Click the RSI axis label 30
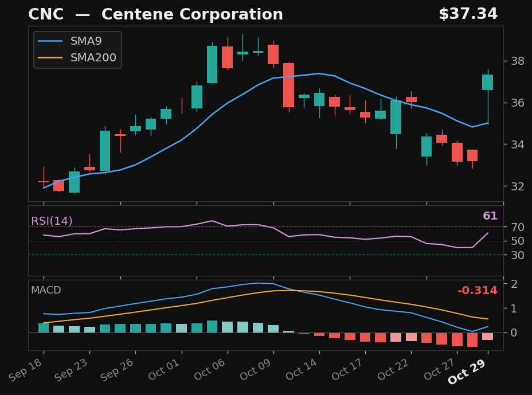Image resolution: width=532 pixels, height=395 pixels. [518, 255]
